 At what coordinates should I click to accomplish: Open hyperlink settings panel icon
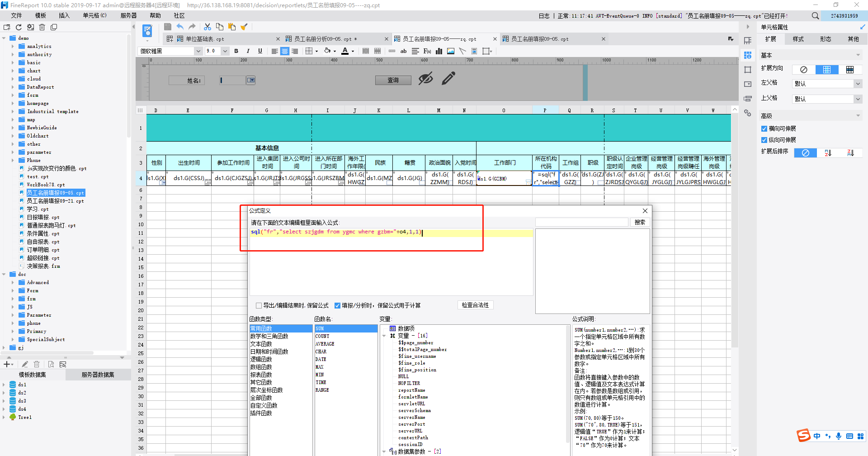click(748, 113)
